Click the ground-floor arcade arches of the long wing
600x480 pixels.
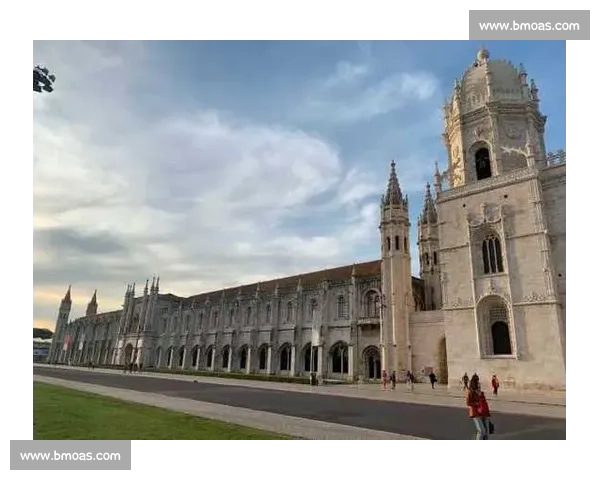click(x=250, y=357)
